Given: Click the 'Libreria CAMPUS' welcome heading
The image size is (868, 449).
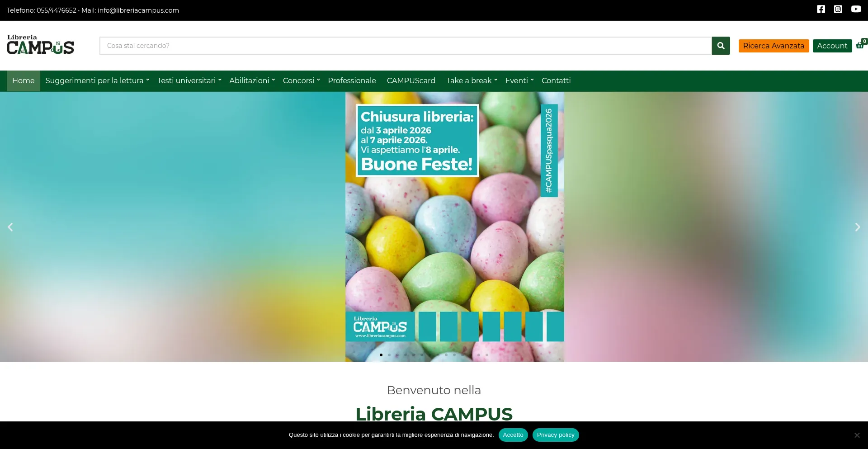Looking at the screenshot, I should click(x=434, y=414).
